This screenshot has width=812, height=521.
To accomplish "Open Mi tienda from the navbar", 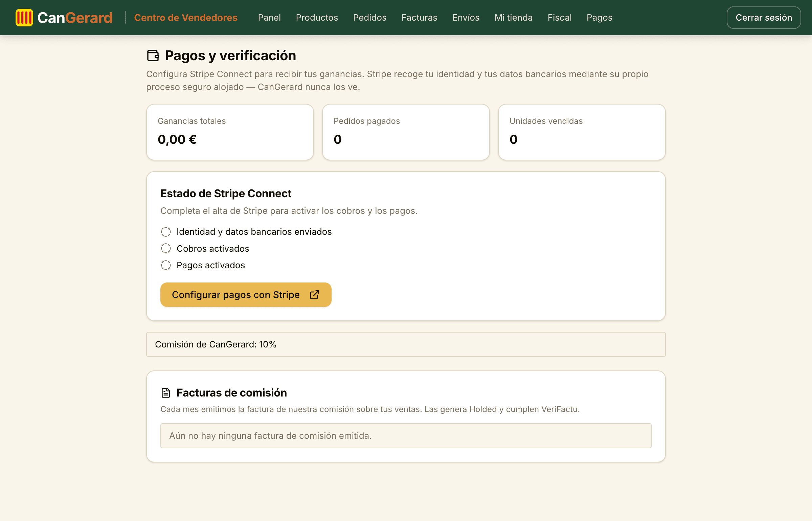I will [514, 18].
